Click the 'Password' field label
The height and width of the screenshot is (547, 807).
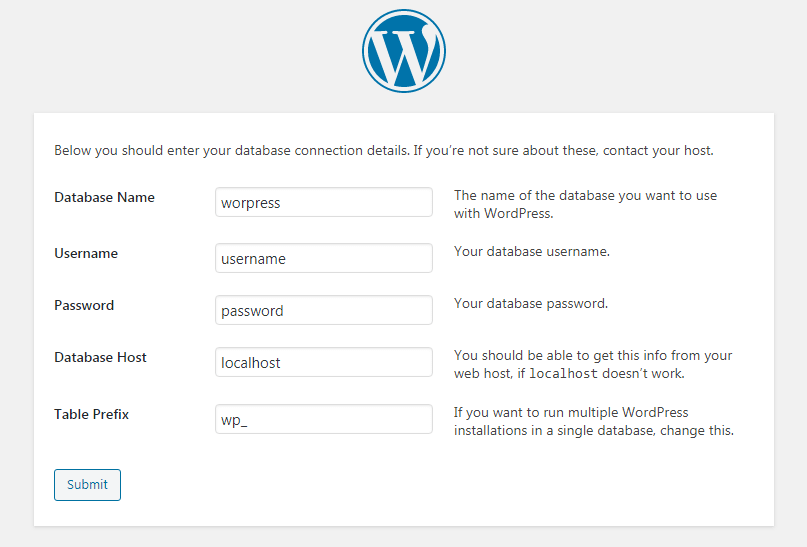click(x=84, y=305)
